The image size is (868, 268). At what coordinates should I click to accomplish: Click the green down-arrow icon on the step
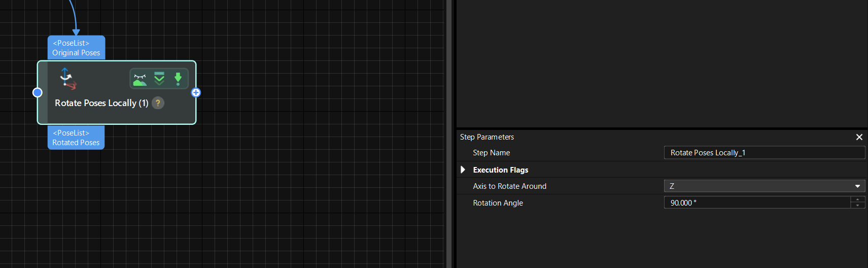(178, 79)
